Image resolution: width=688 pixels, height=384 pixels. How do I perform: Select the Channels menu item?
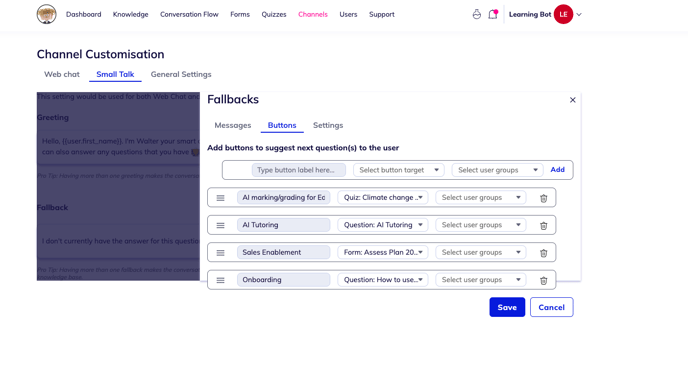pos(313,14)
